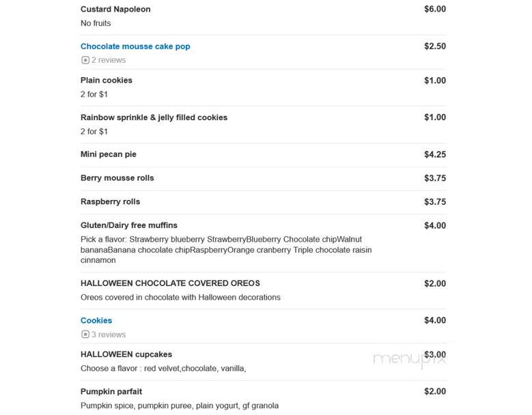Click Rainbow sprinkle & jelly filled cookies
Viewport: 532px width, 415px height.
pos(154,117)
